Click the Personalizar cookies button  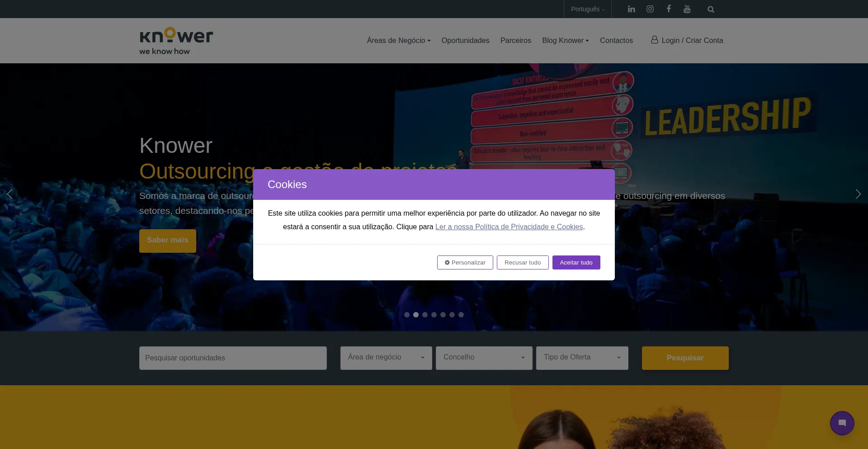465,263
